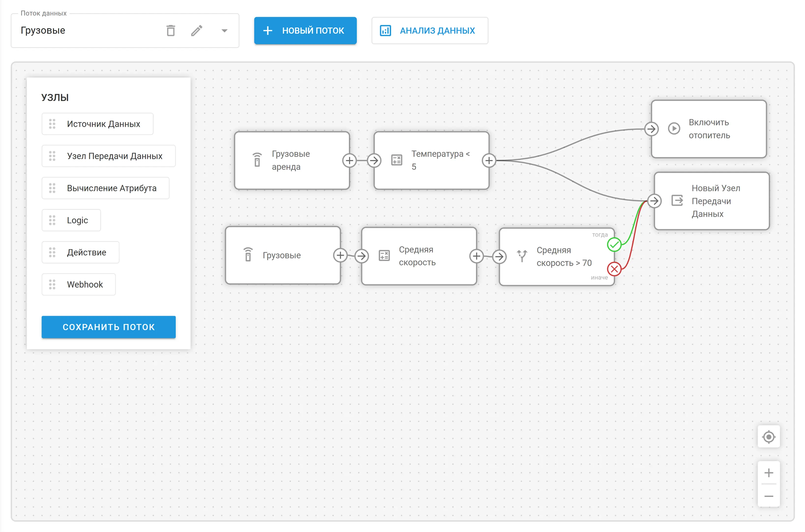Click the Новый поток button

pyautogui.click(x=305, y=30)
